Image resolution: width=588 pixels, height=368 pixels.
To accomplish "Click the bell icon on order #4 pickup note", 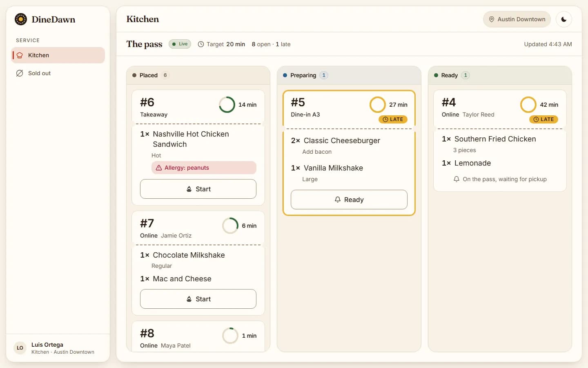I will point(457,179).
